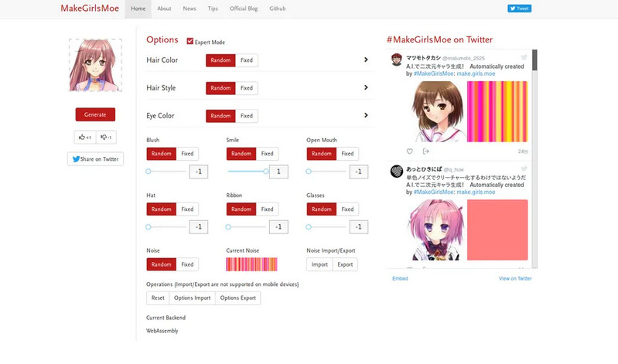Open the About page

tap(164, 9)
